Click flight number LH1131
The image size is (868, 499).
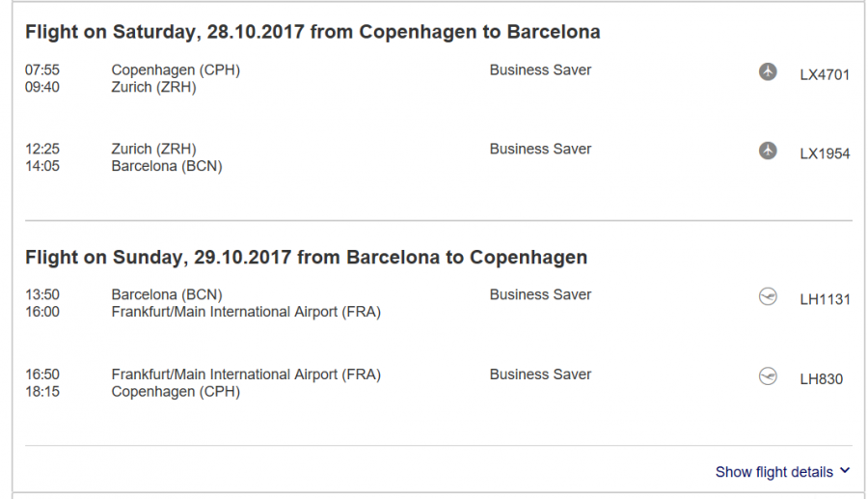(825, 299)
